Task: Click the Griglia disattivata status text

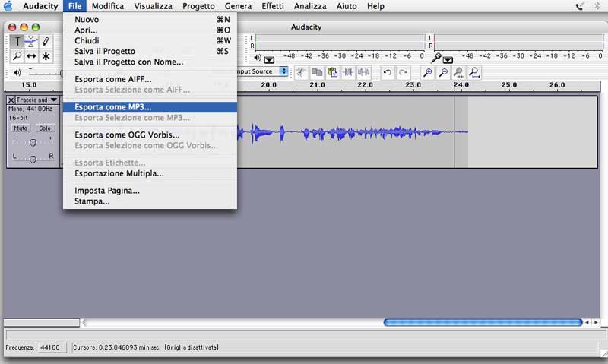Action: (x=192, y=347)
